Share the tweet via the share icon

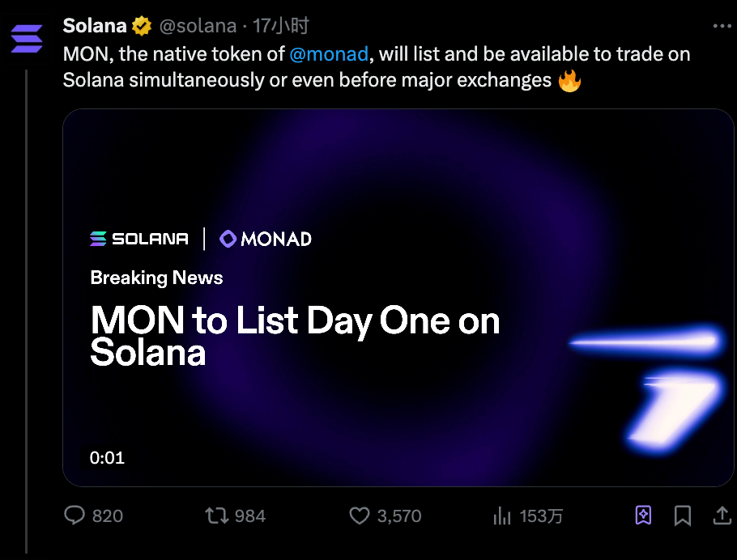click(x=722, y=515)
